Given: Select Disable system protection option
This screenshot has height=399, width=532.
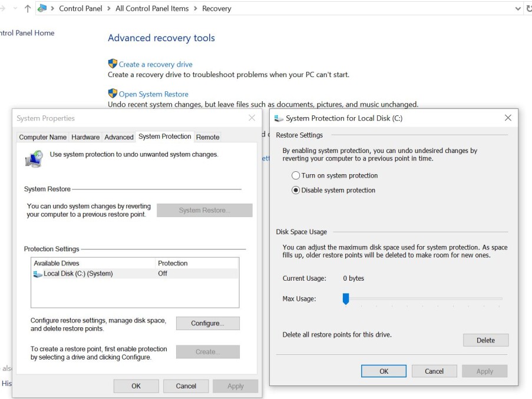Looking at the screenshot, I should (x=296, y=190).
